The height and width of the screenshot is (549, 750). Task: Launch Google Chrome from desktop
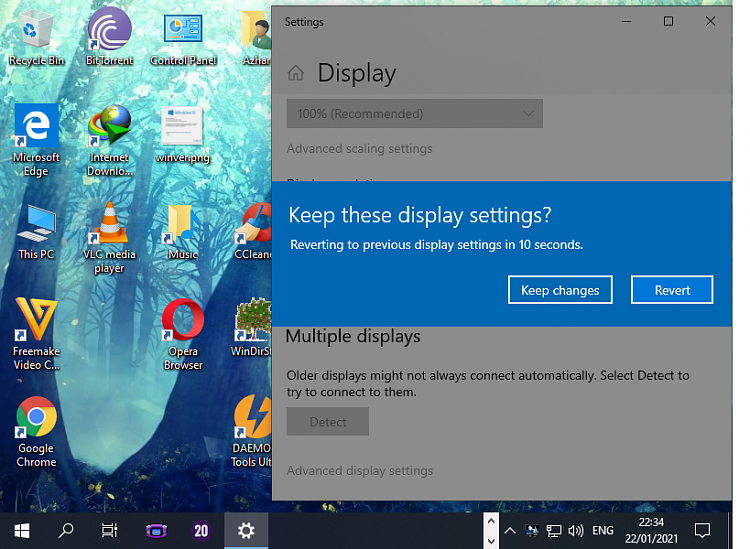[x=36, y=431]
